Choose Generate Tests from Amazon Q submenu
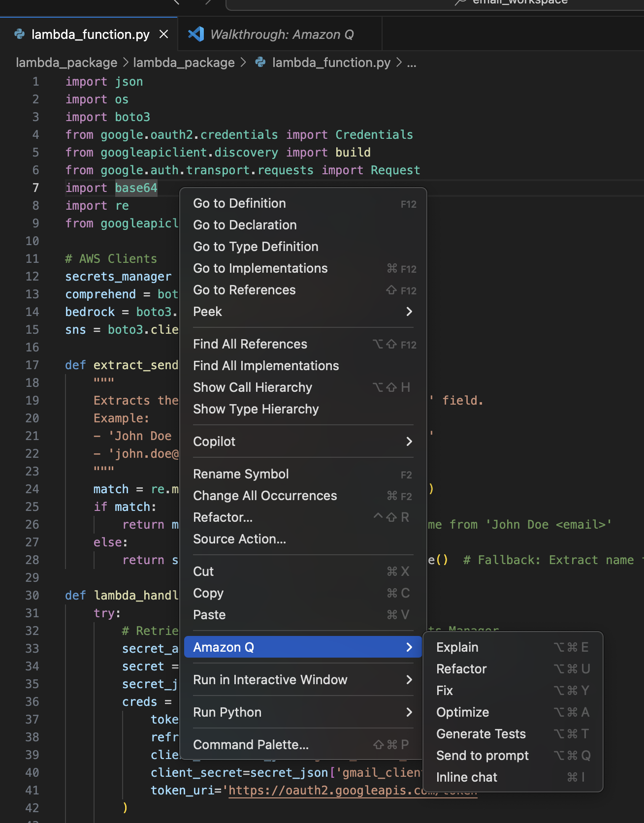 [481, 734]
